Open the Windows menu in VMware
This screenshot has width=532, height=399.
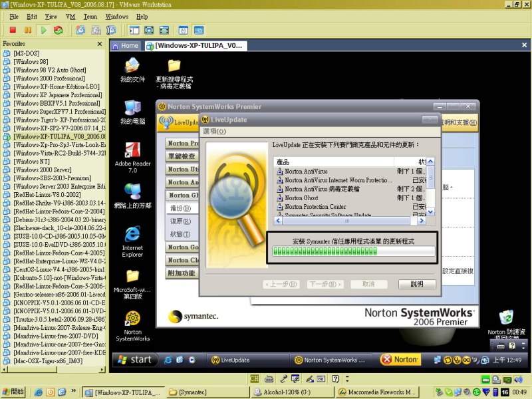click(x=117, y=17)
